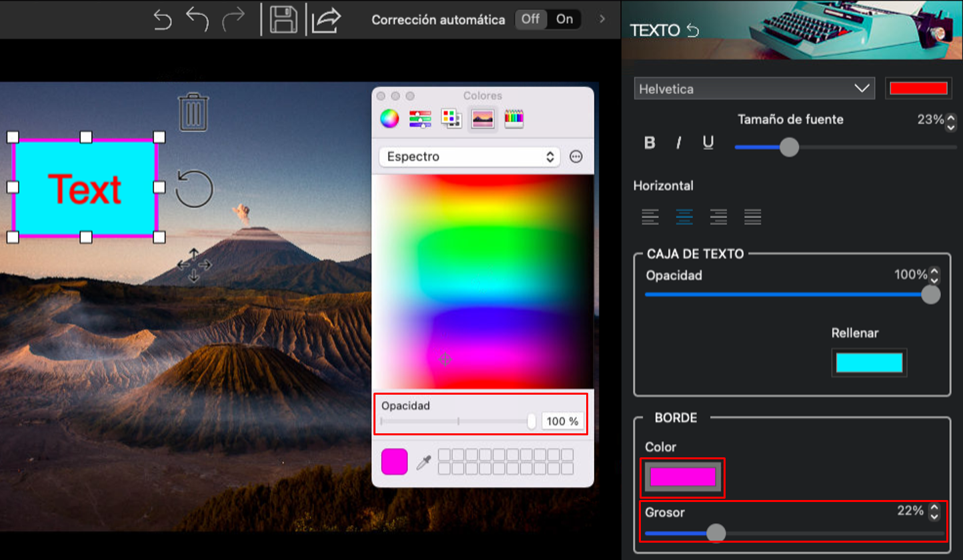Screen dimensions: 963x560
Task: Adjust text box opacity with the 100% stepper
Action: click(934, 275)
